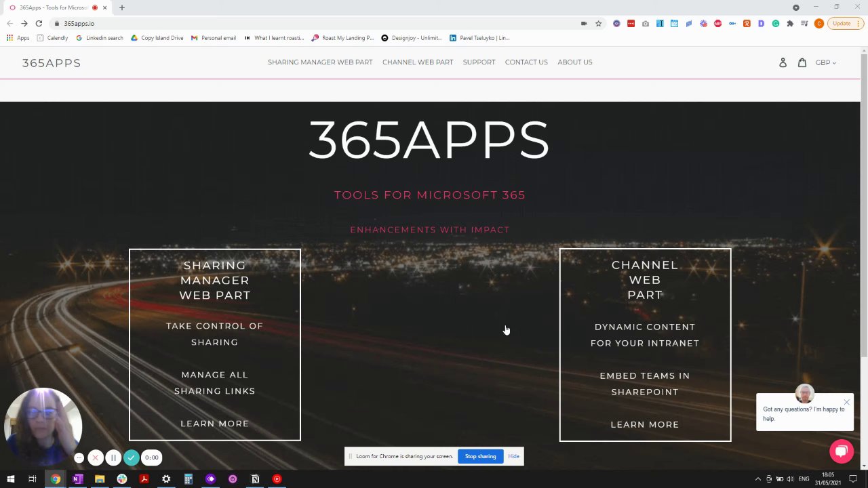Open the About Us page
Image resolution: width=868 pixels, height=488 pixels.
pyautogui.click(x=575, y=62)
